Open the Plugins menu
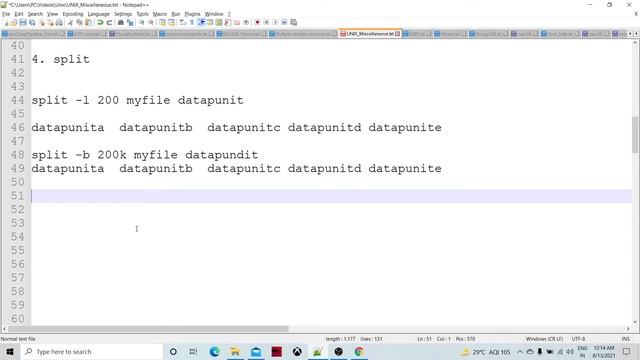This screenshot has width=640, height=360. tap(192, 14)
